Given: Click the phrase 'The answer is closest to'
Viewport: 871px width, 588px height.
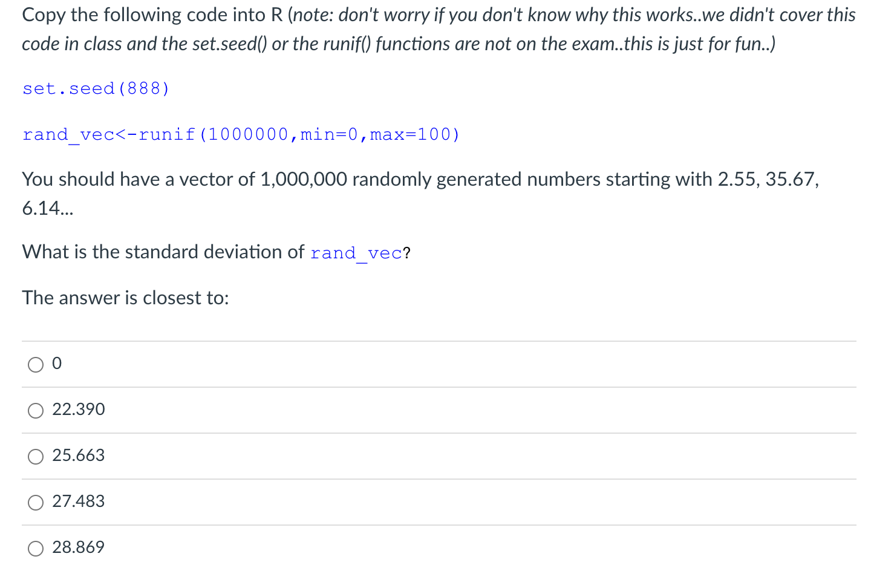Looking at the screenshot, I should coord(125,298).
